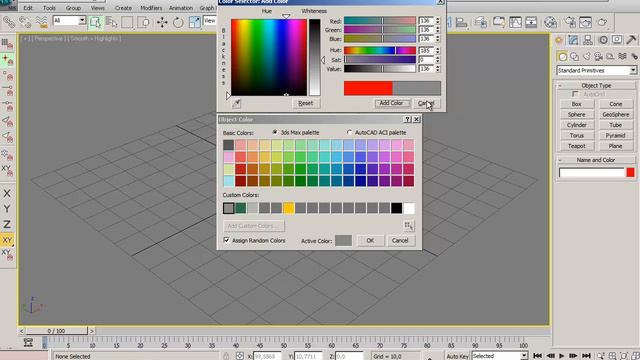Open the Edit menu

[28, 8]
